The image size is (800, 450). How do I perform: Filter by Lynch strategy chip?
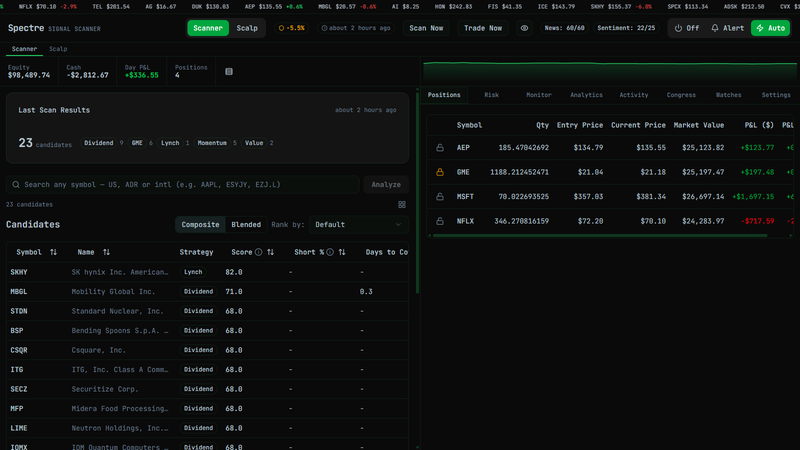[170, 143]
